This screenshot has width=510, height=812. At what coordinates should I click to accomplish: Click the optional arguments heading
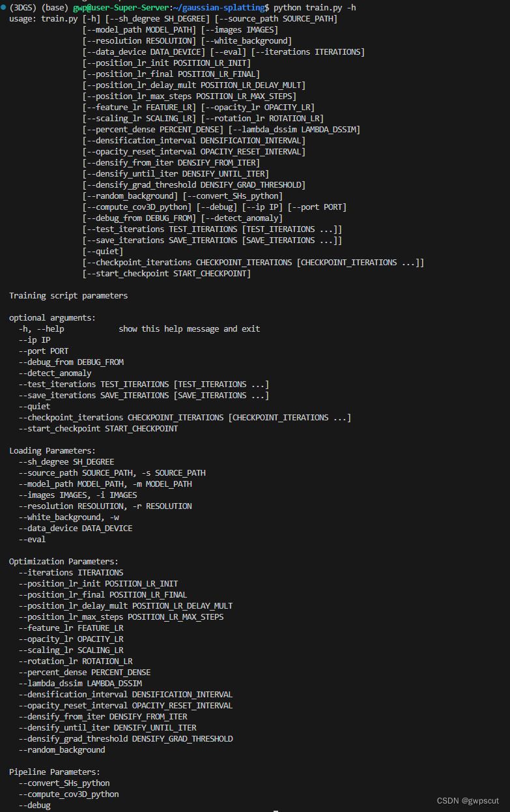click(x=52, y=317)
